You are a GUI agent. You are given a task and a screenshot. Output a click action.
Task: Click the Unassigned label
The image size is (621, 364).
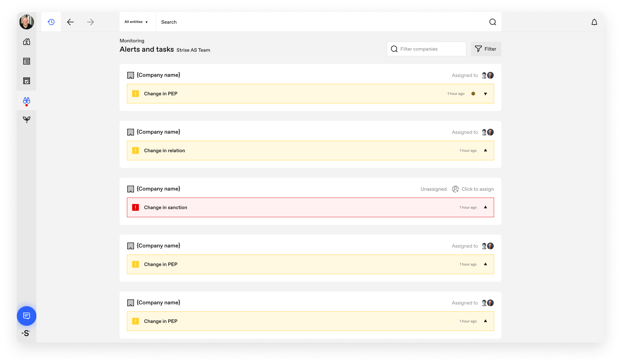(433, 189)
